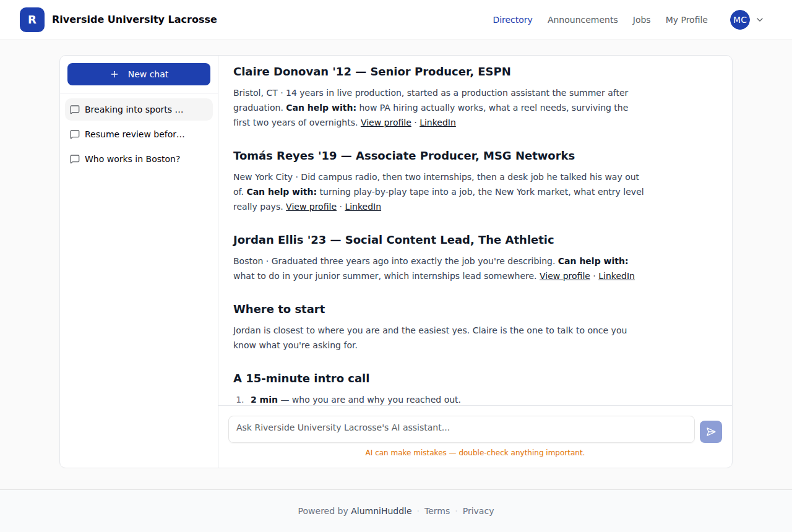Open the 'Resume review befor…' chat

[139, 134]
